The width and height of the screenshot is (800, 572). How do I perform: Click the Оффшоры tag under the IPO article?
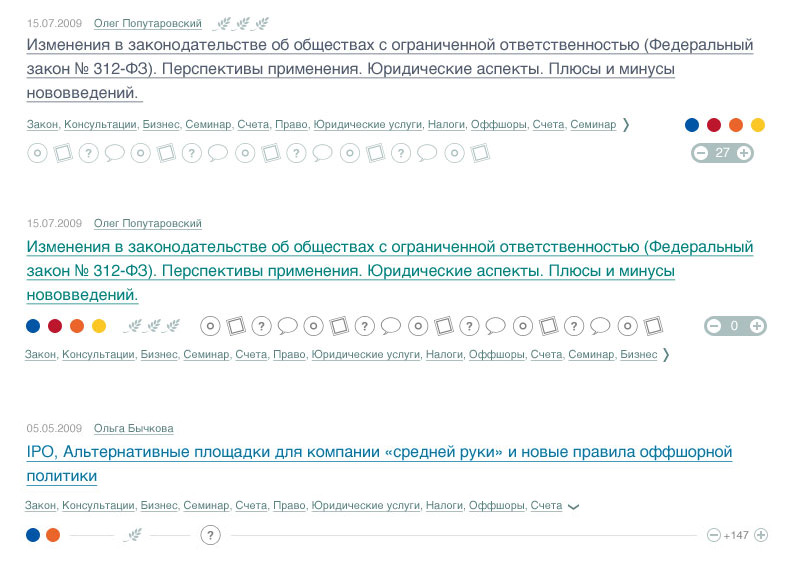[496, 506]
